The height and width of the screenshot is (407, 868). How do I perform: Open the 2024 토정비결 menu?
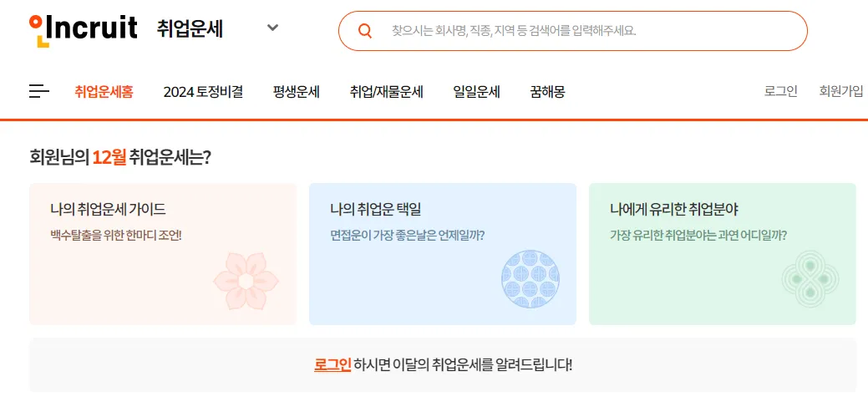[x=203, y=92]
